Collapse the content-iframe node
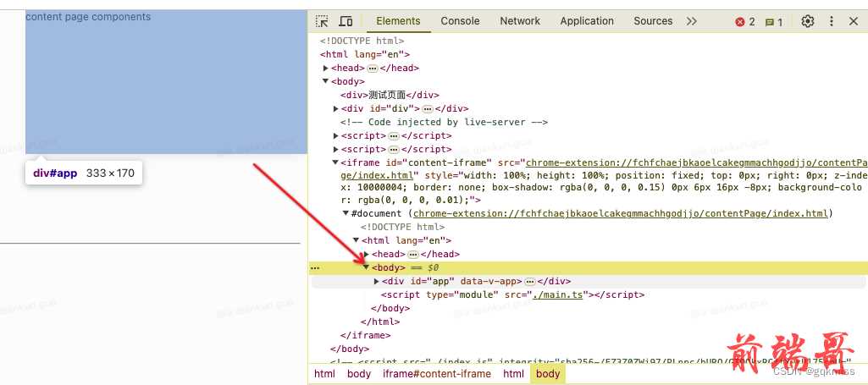This screenshot has width=868, height=385. pyautogui.click(x=335, y=162)
